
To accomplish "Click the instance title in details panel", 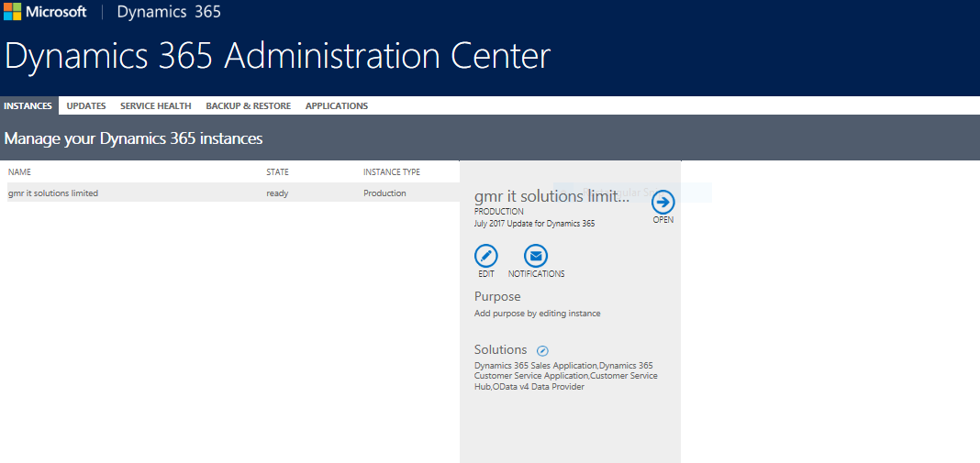I will coord(551,196).
